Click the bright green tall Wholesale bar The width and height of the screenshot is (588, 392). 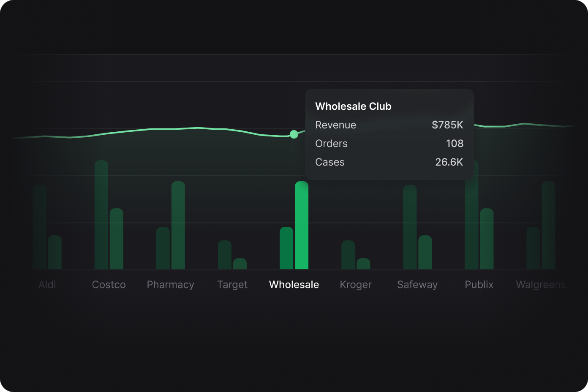point(302,225)
